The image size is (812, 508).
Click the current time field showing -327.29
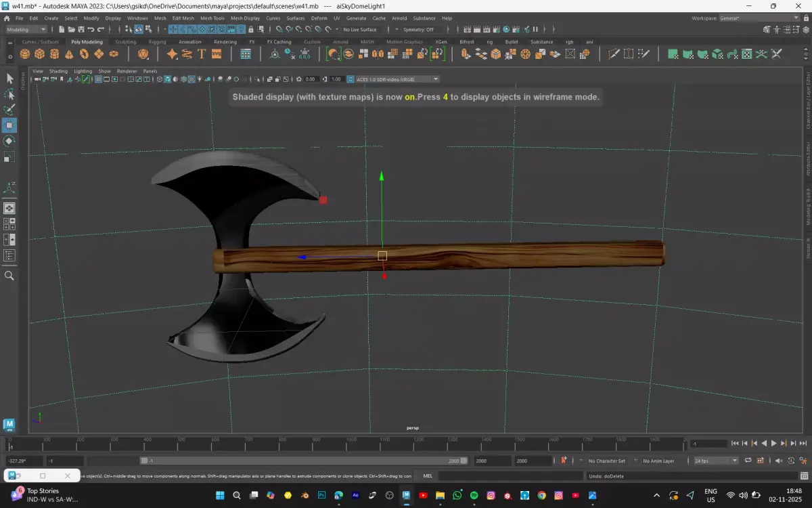coord(24,461)
